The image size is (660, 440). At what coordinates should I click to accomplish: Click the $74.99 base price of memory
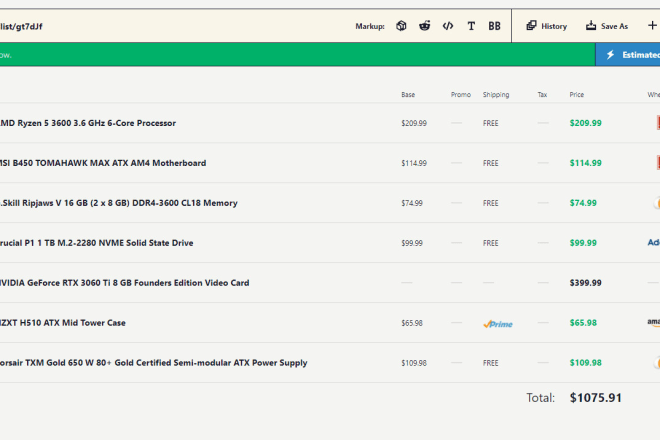pos(412,203)
